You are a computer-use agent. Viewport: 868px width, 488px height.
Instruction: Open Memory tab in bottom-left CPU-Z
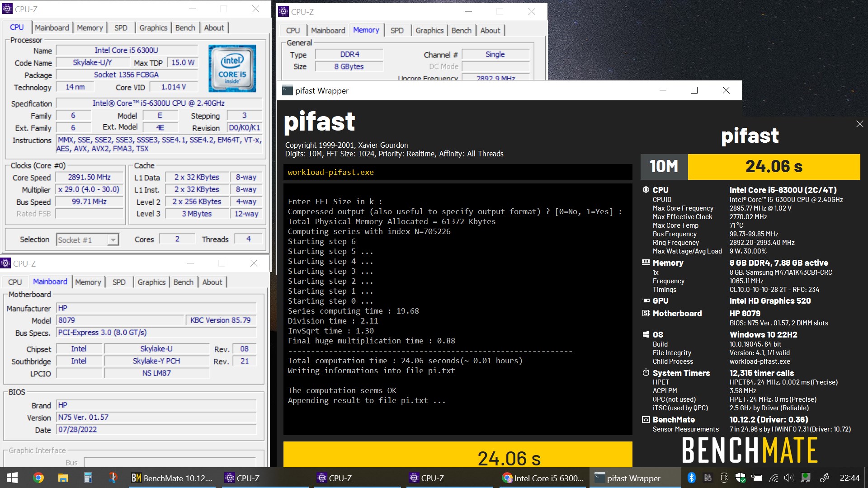click(x=88, y=282)
